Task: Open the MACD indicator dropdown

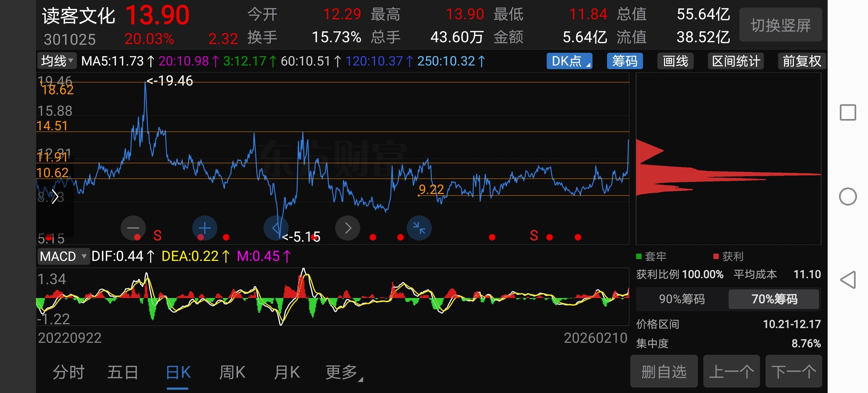Action: click(x=63, y=257)
